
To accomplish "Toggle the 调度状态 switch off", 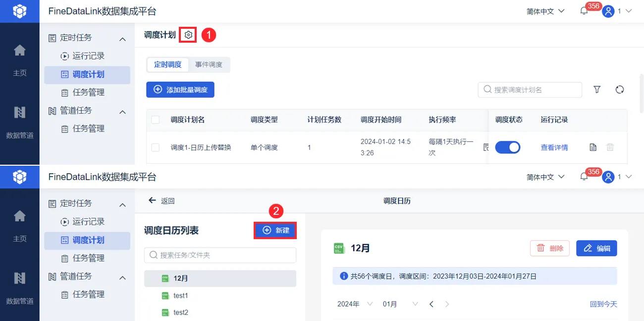I will [x=507, y=147].
